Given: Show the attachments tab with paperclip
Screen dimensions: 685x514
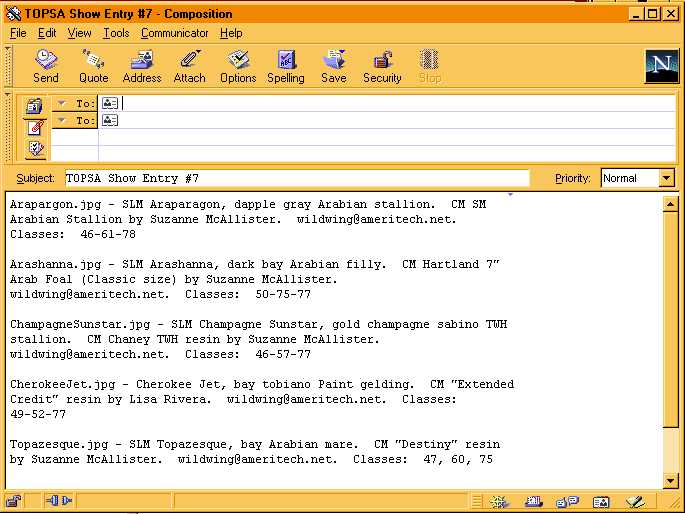Looking at the screenshot, I should [x=35, y=128].
